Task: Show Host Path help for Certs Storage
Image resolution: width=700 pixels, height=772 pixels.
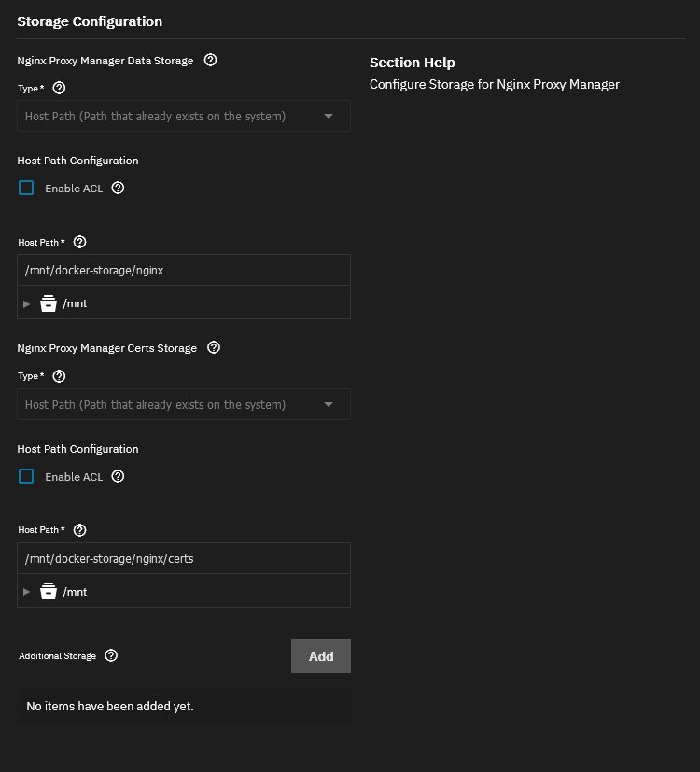Action: click(79, 530)
